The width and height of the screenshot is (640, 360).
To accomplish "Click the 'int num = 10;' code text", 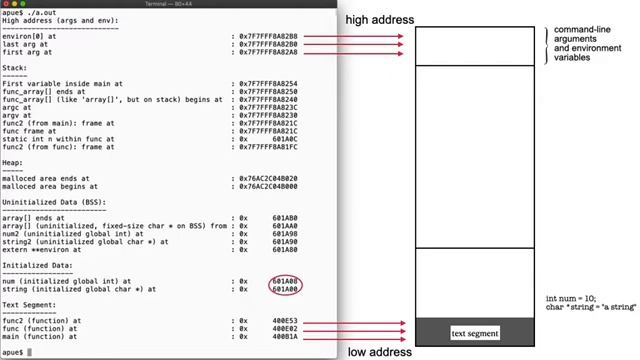I will point(571,298).
